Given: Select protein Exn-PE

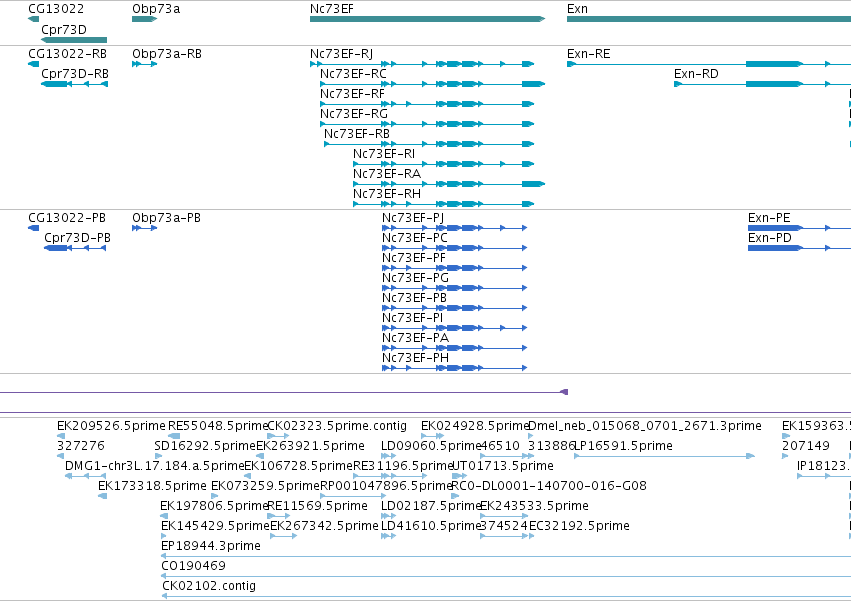Looking at the screenshot, I should click(x=769, y=218).
